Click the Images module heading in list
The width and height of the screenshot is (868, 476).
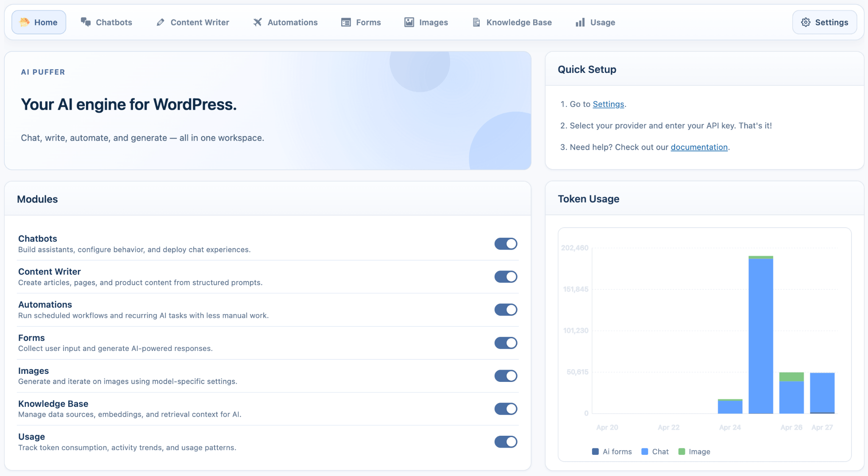(x=33, y=371)
